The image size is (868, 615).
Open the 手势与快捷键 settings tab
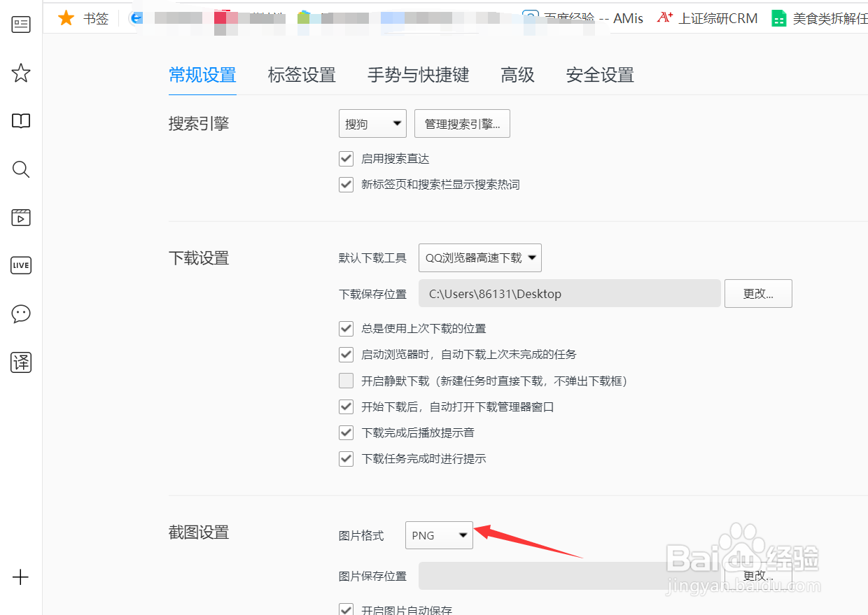[418, 75]
